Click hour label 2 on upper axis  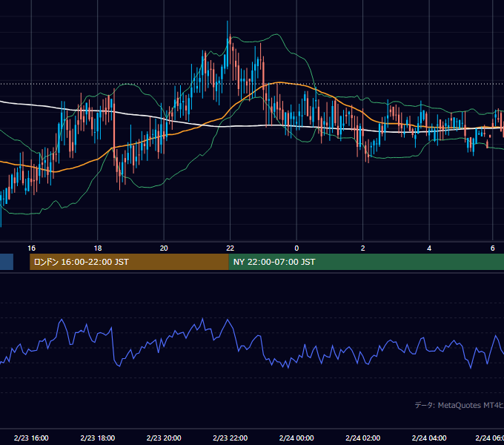click(x=363, y=248)
